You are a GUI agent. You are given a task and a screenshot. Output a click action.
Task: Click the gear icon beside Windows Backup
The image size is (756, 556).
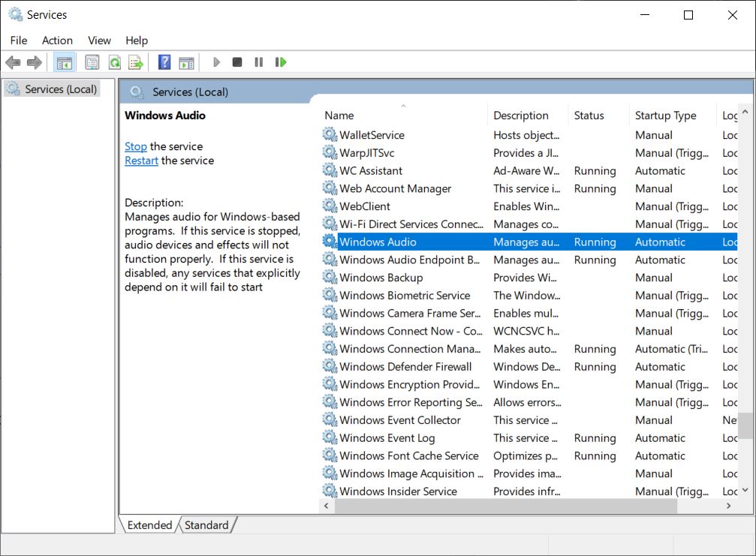coord(330,277)
